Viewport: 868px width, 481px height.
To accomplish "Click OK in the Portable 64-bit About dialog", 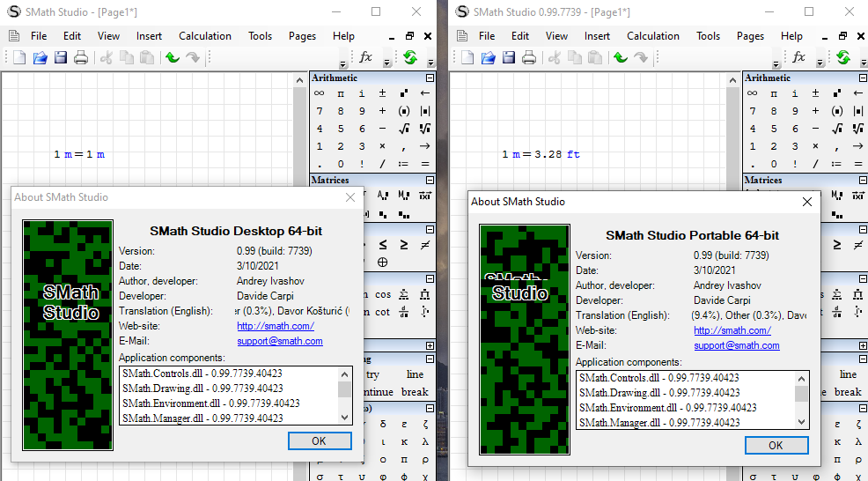I will point(776,445).
